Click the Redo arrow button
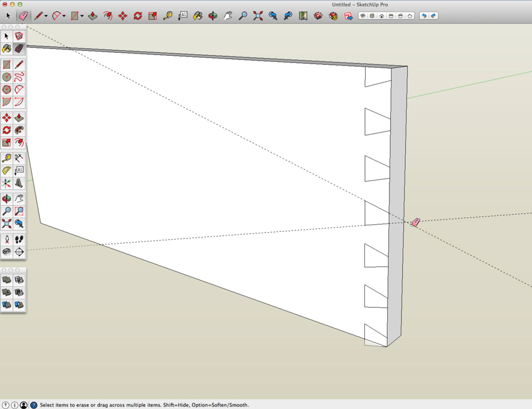Viewport: 532px width, 409px height. (x=434, y=16)
